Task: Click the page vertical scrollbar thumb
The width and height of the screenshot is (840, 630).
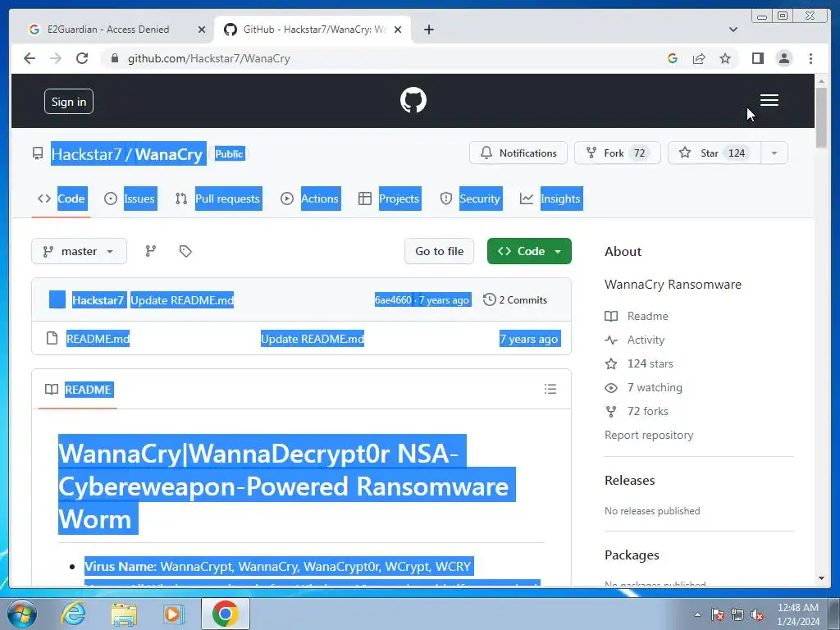Action: tap(821, 118)
